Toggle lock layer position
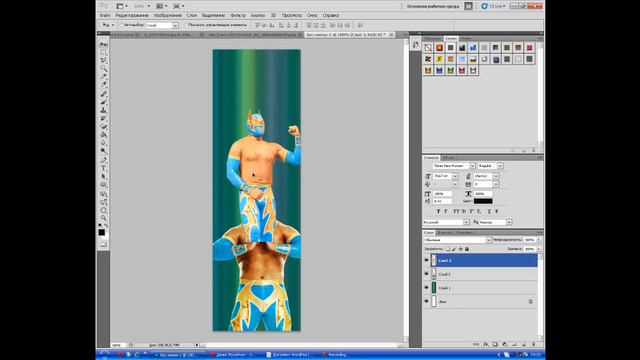640x360 pixels. 460,249
